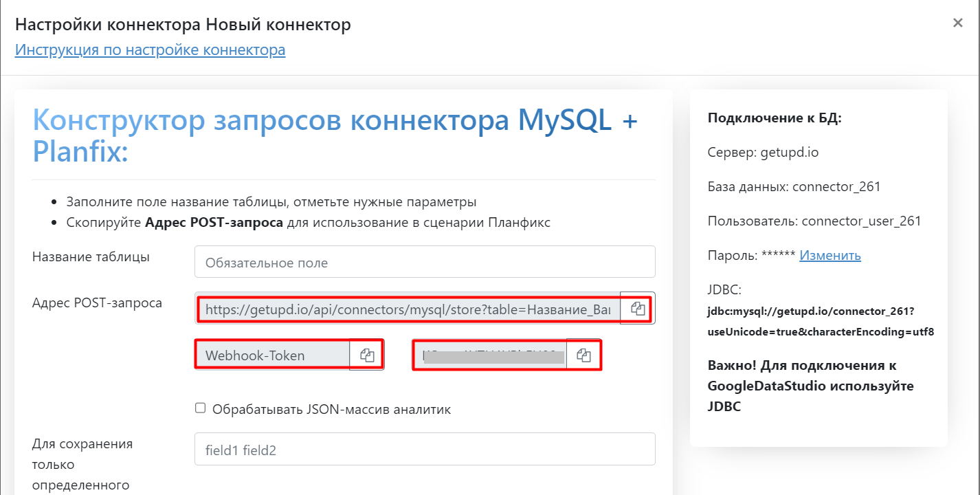Viewport: 980px width, 495px height.
Task: Enable Обрабатывать JSON-массив аналитик checkbox
Action: coord(200,408)
